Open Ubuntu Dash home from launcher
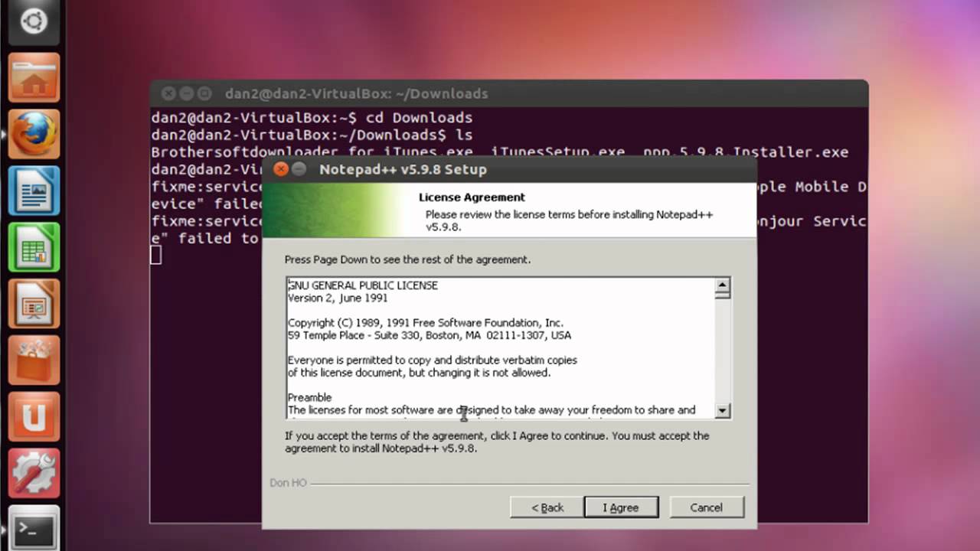 point(34,21)
